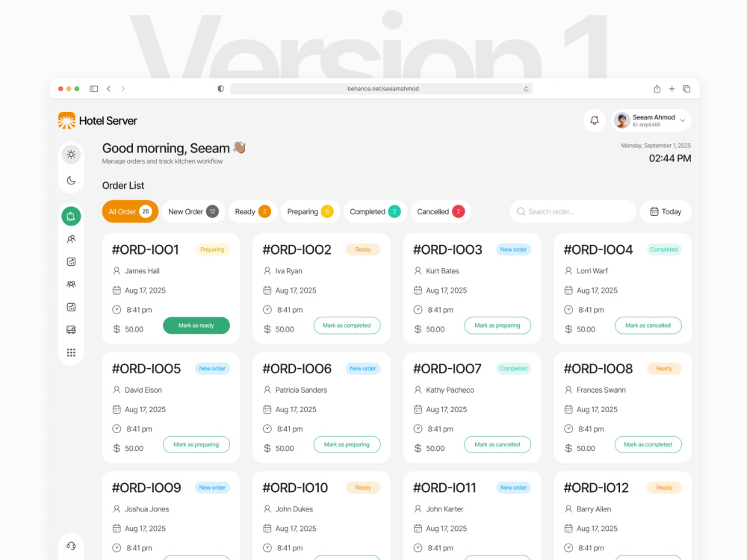Mark order #ORD-1005 as preparing
The width and height of the screenshot is (747, 560).
point(196,445)
